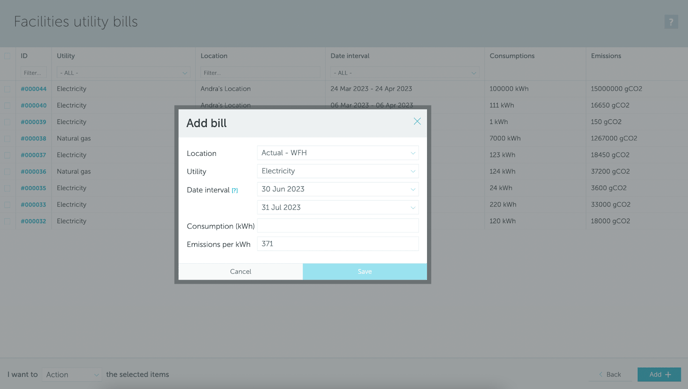688x389 pixels.
Task: Open the help question mark icon
Action: pyautogui.click(x=671, y=22)
